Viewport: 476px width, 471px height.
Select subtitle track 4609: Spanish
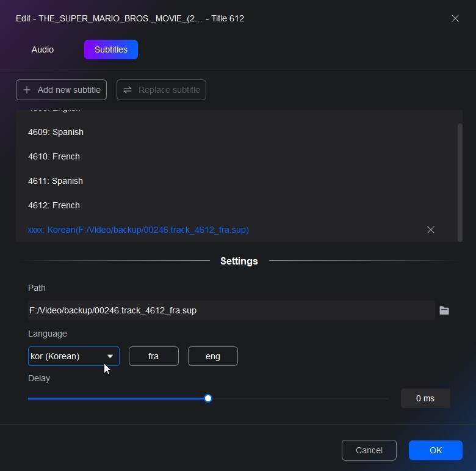(x=56, y=132)
